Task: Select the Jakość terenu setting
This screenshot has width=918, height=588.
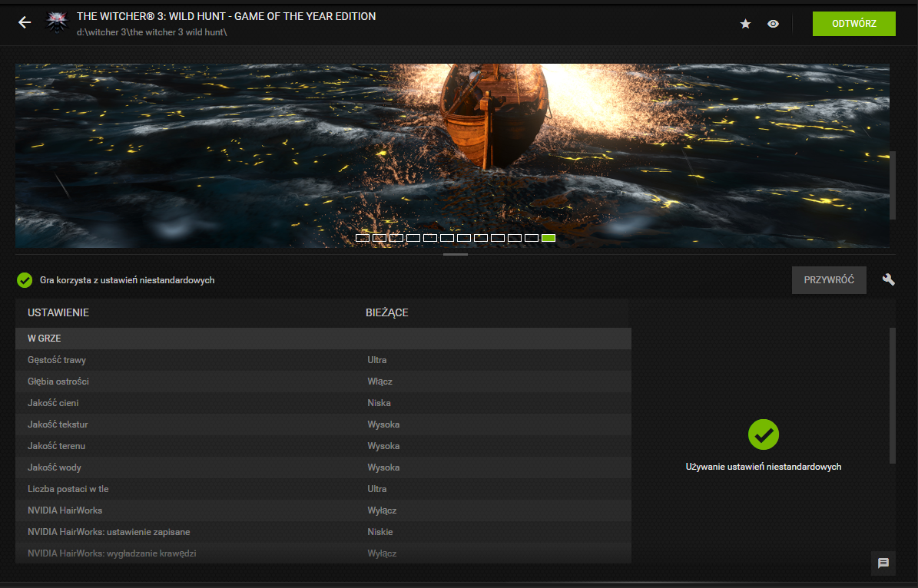Action: pyautogui.click(x=323, y=446)
